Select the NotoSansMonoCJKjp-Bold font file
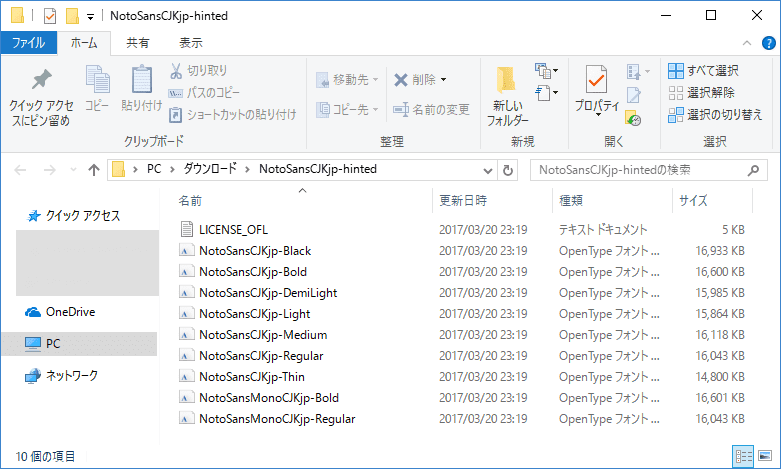Viewport: 781px width, 469px height. [259, 398]
